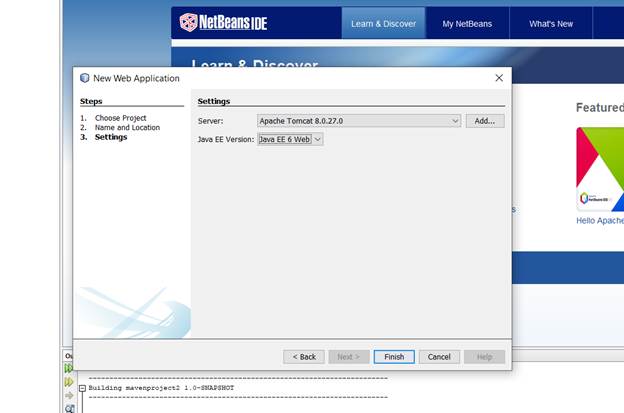Click the greyed Next > button
Image resolution: width=624 pixels, height=413 pixels.
[349, 357]
